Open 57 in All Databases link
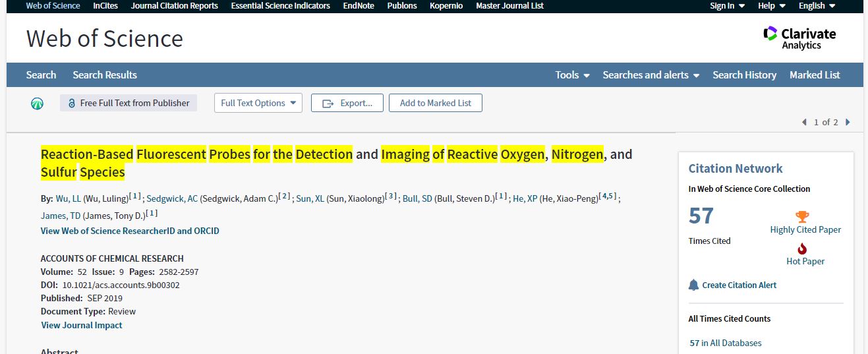The width and height of the screenshot is (868, 354). click(725, 343)
